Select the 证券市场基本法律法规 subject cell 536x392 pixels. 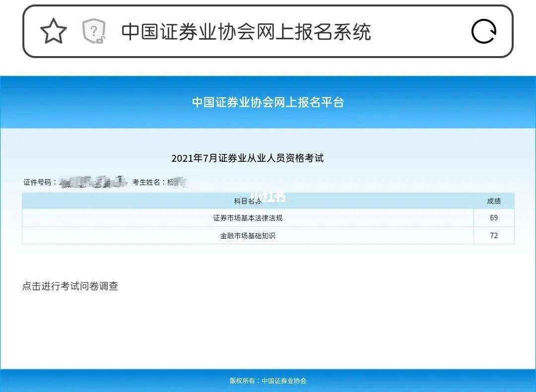(248, 218)
